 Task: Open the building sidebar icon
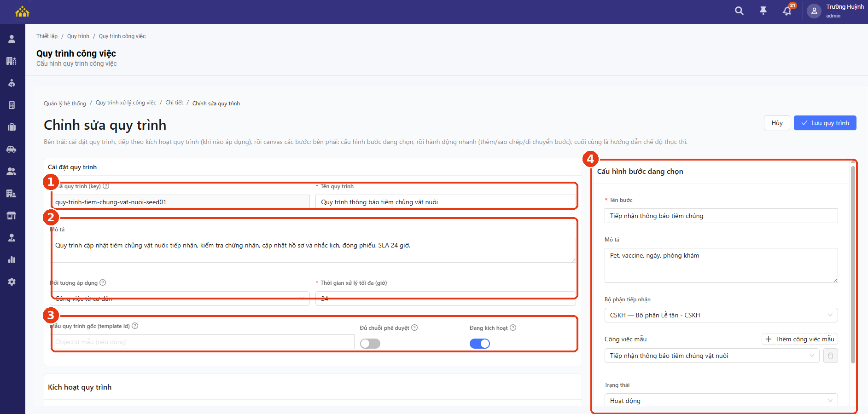[x=12, y=61]
